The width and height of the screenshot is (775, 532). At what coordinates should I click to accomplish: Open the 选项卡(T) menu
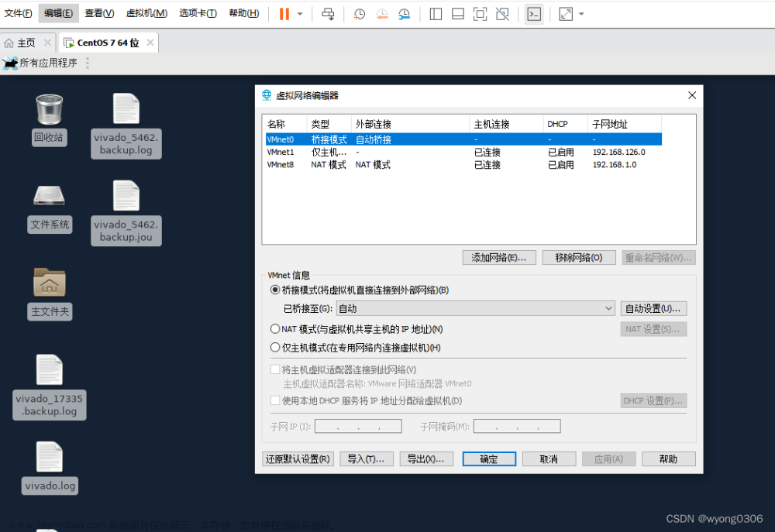[198, 13]
